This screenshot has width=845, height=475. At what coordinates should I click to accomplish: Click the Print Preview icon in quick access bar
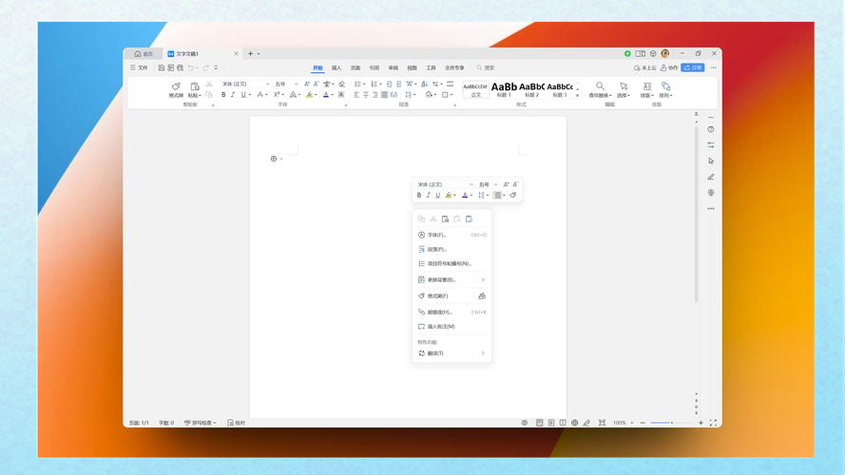coord(180,68)
